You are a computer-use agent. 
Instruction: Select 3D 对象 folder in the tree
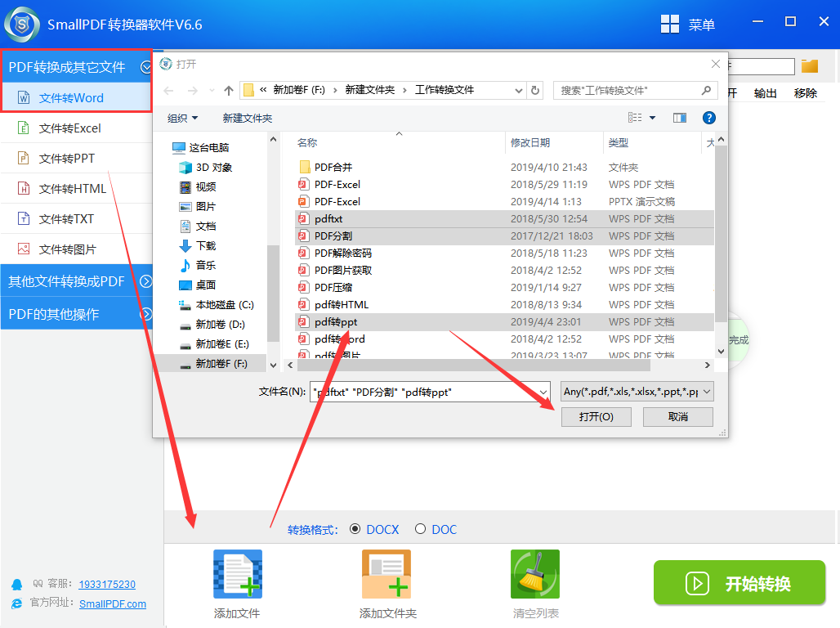click(206, 168)
